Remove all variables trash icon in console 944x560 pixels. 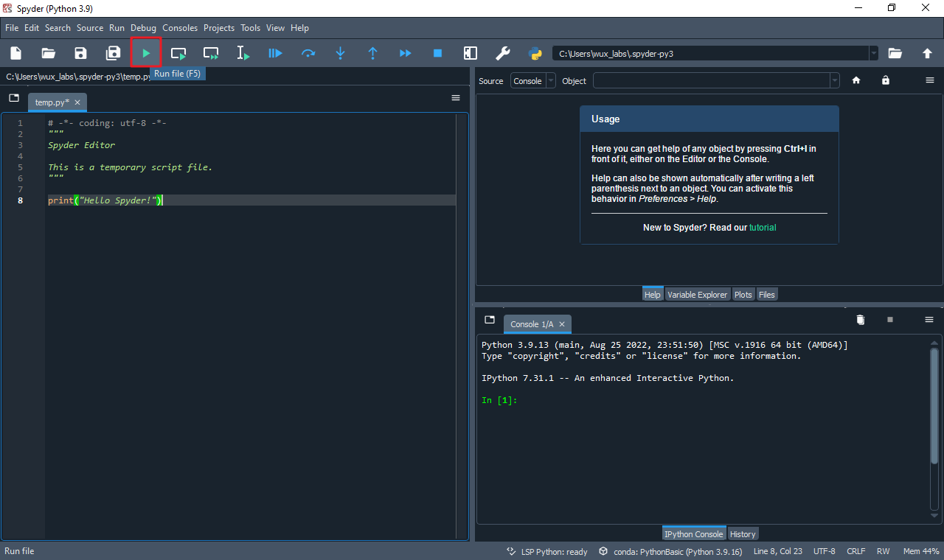pyautogui.click(x=860, y=320)
